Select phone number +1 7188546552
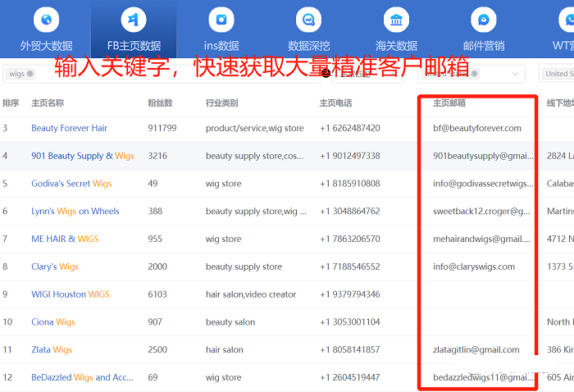 coord(349,267)
